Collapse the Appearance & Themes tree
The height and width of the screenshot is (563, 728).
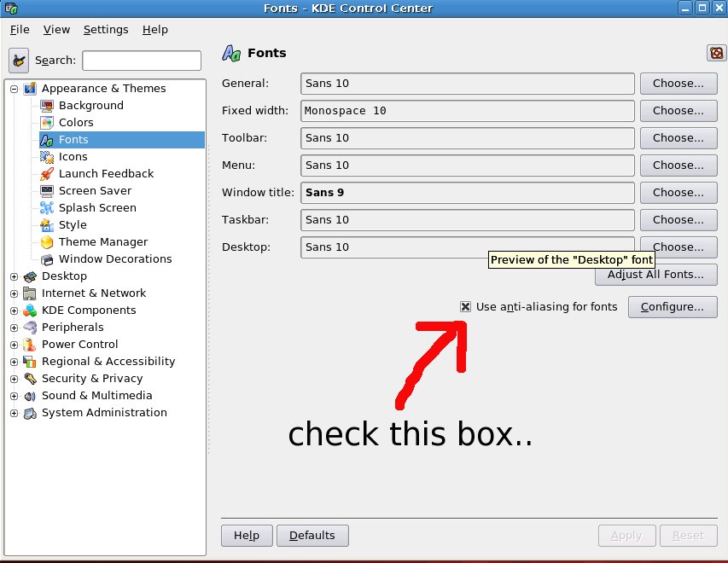(x=14, y=89)
